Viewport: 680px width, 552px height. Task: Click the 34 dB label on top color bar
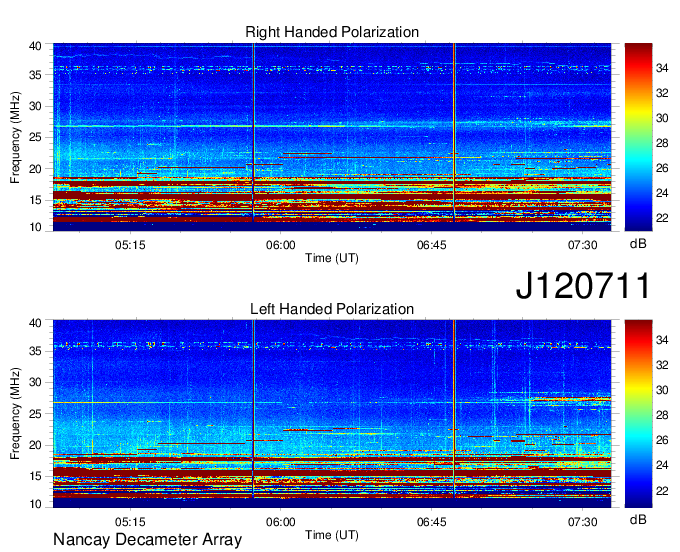662,68
